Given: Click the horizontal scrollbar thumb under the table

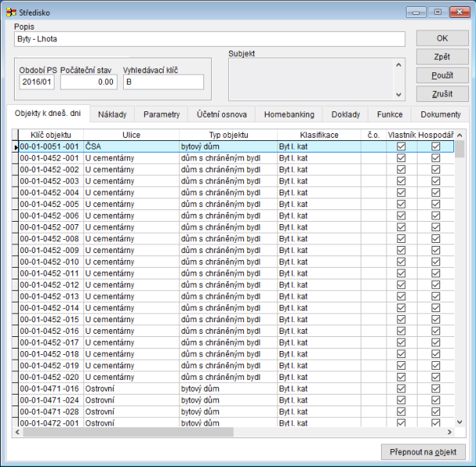Looking at the screenshot, I should (x=126, y=431).
